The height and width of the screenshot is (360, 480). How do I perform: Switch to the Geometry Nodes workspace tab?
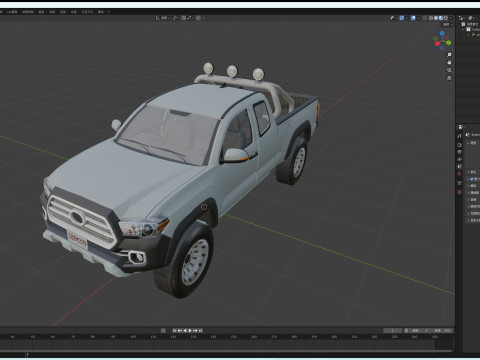pos(87,12)
